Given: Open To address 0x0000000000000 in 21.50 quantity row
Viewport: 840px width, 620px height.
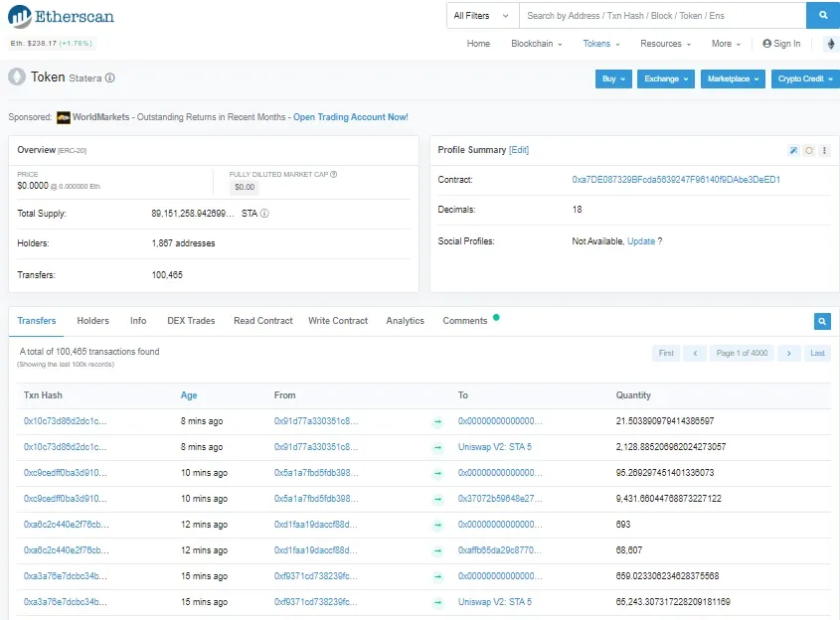Looking at the screenshot, I should 500,421.
